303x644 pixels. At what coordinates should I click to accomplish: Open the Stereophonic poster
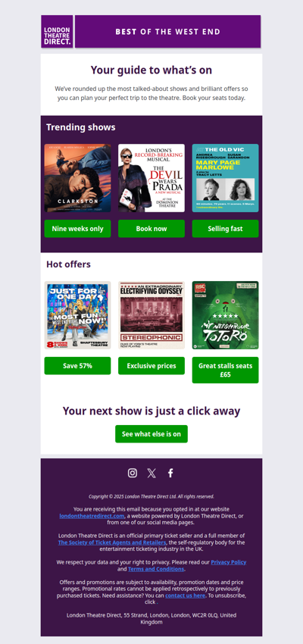(x=151, y=315)
